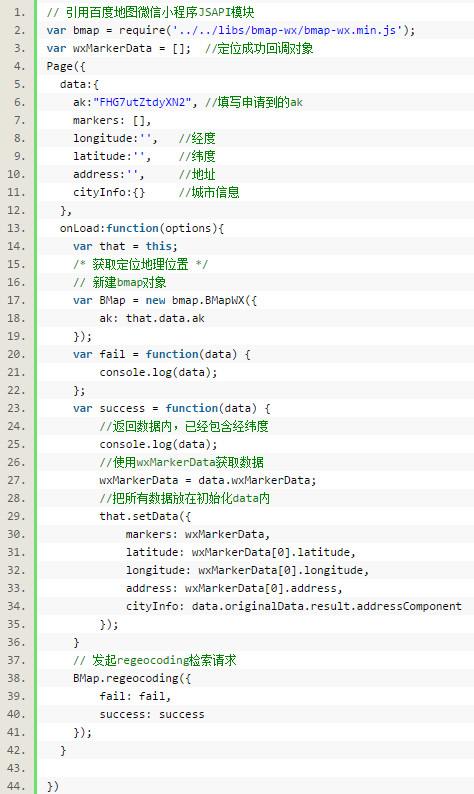Click line number 44 in the gutter
Screen dimensions: 474x794
point(16,786)
